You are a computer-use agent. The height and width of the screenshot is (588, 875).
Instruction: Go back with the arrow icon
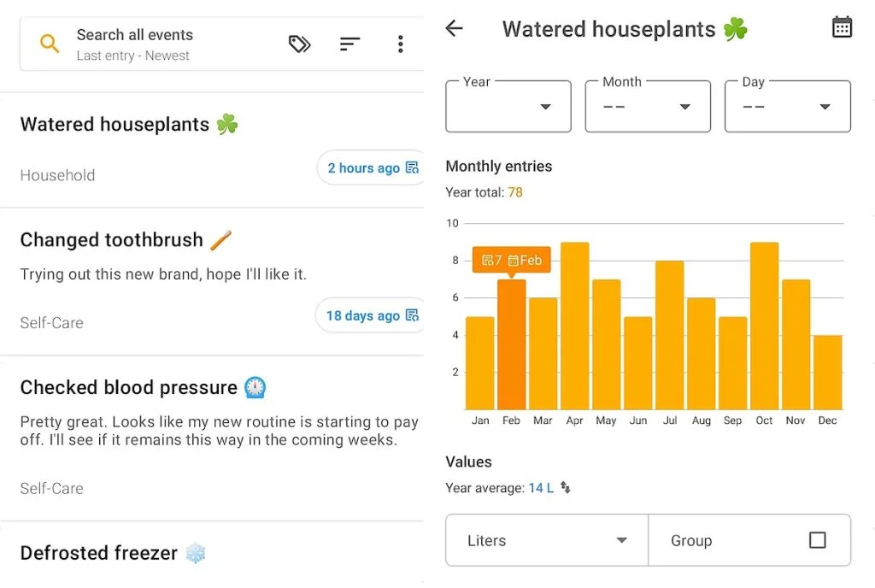[455, 28]
